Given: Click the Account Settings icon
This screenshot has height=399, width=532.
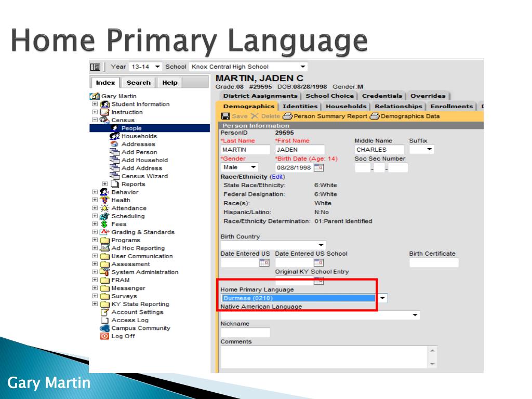Looking at the screenshot, I should (104, 312).
